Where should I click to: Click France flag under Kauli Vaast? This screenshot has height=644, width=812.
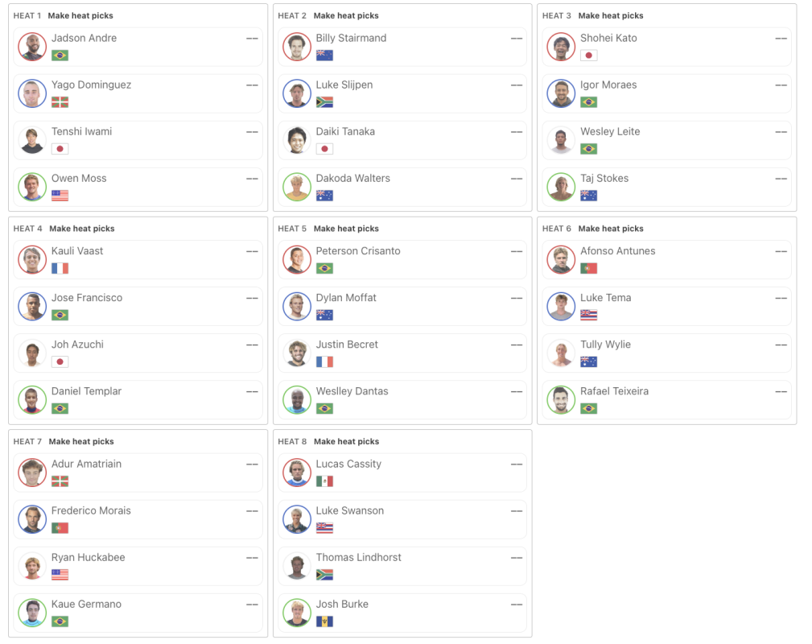[60, 268]
